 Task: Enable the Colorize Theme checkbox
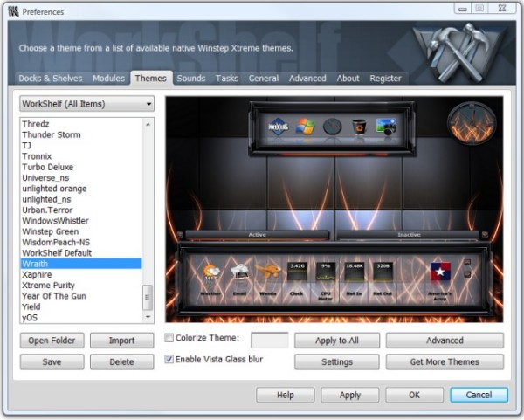pos(169,338)
